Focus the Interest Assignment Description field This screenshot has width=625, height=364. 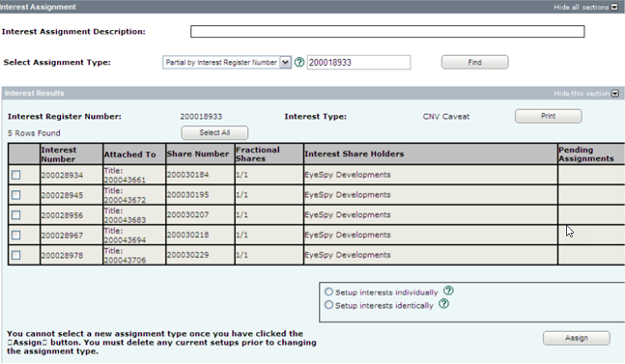coord(387,32)
